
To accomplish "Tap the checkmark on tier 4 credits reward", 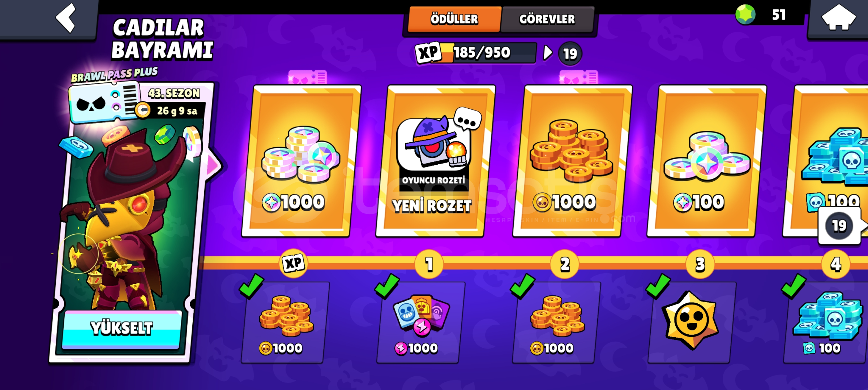I will [x=794, y=286].
